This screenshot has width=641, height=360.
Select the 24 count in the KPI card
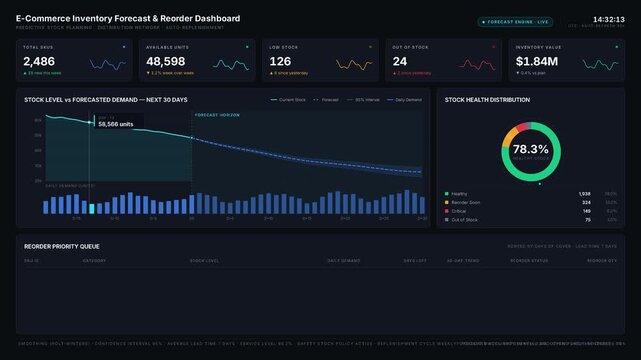coord(399,61)
